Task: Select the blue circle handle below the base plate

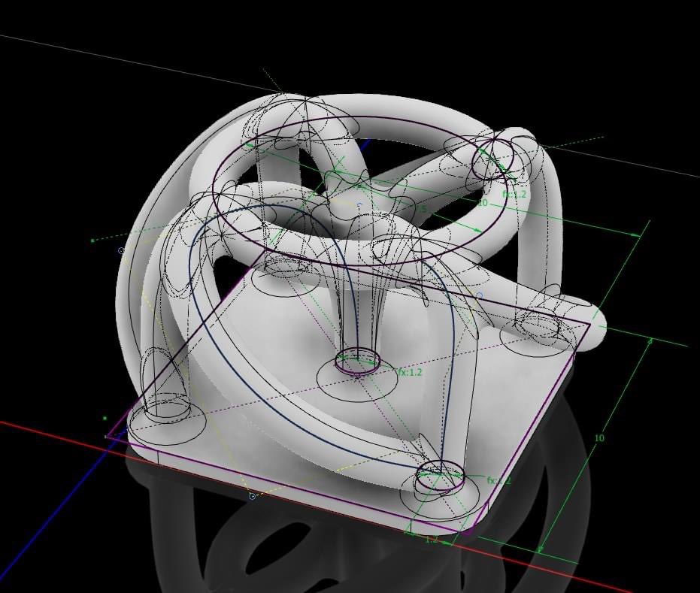Action: point(252,496)
